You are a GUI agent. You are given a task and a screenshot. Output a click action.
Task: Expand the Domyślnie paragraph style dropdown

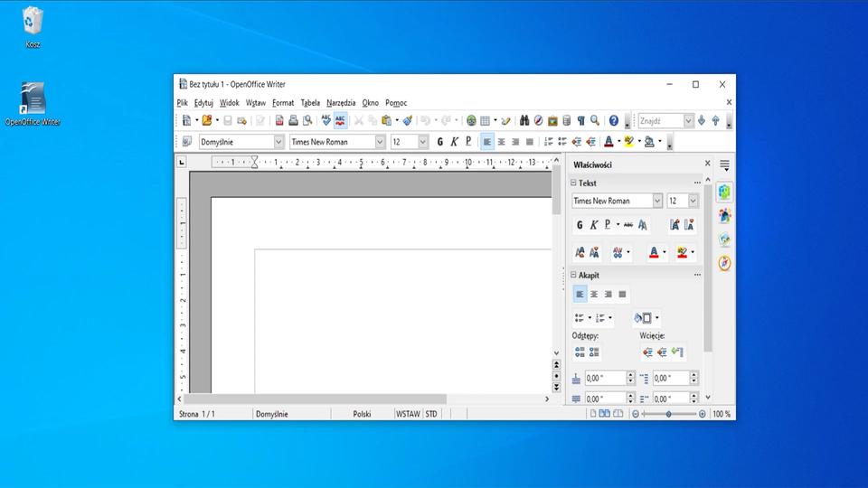click(x=278, y=142)
